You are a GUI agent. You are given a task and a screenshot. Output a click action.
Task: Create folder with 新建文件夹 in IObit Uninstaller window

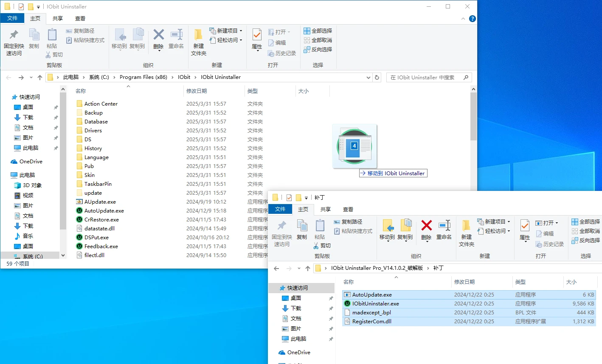tap(199, 42)
